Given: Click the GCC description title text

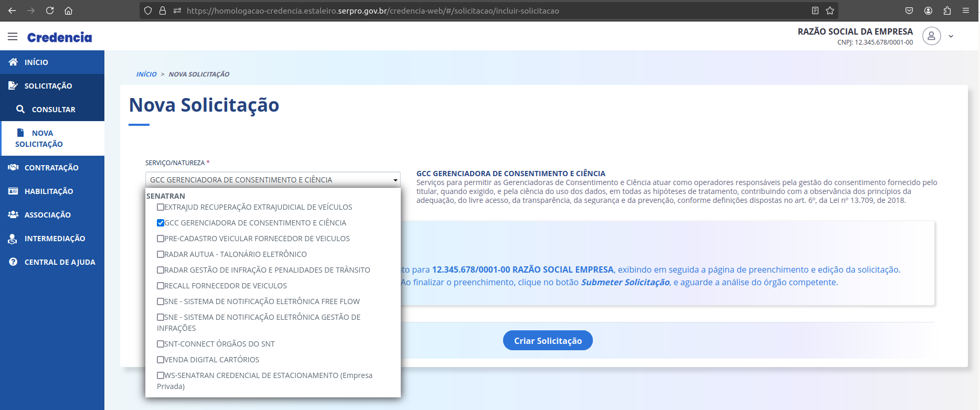Looking at the screenshot, I should [x=511, y=174].
